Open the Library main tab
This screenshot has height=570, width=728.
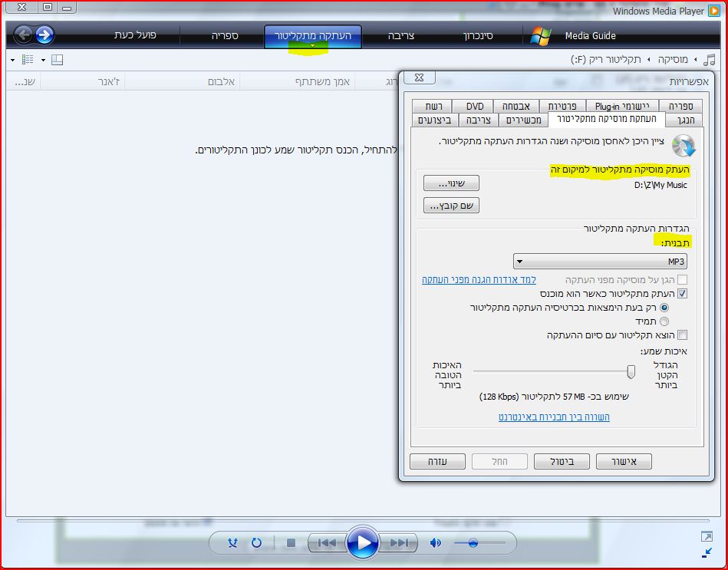pos(225,35)
